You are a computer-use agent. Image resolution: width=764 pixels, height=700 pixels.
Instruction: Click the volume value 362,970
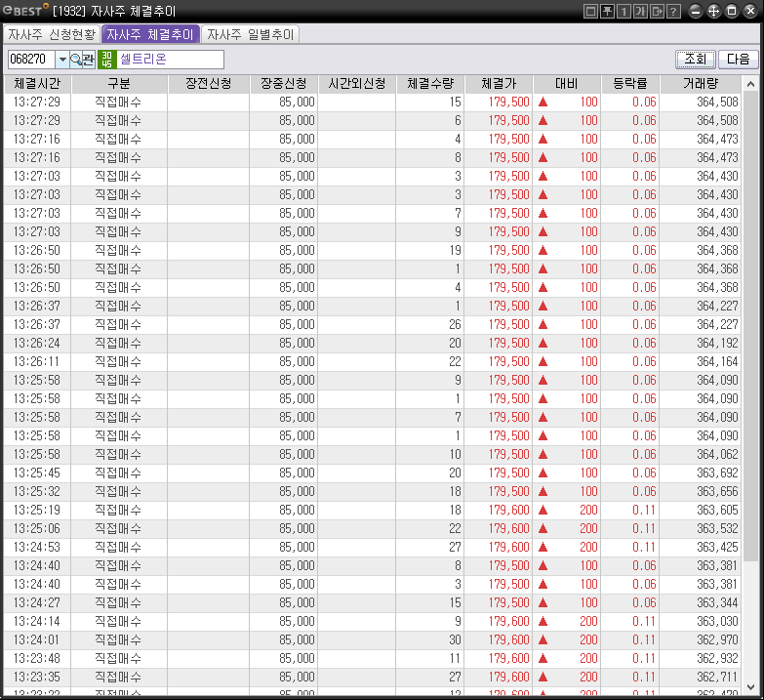(x=717, y=639)
